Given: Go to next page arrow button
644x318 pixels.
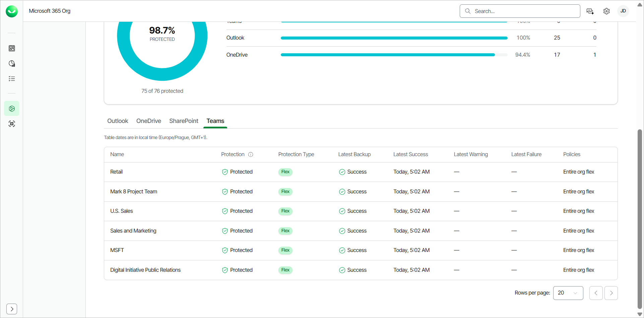Looking at the screenshot, I should pyautogui.click(x=611, y=293).
